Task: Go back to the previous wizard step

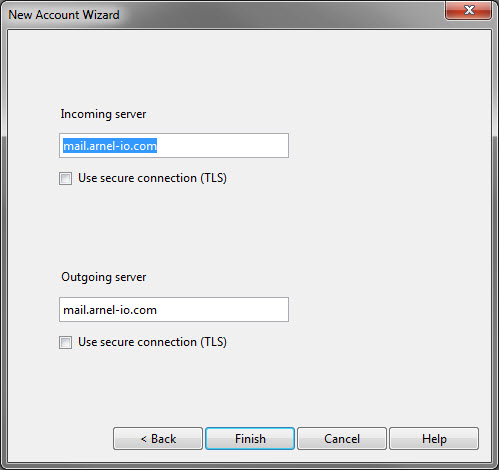Action: (158, 439)
